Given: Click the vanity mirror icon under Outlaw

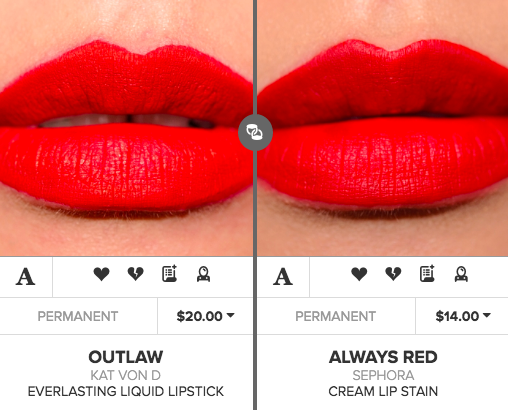Looking at the screenshot, I should (203, 274).
